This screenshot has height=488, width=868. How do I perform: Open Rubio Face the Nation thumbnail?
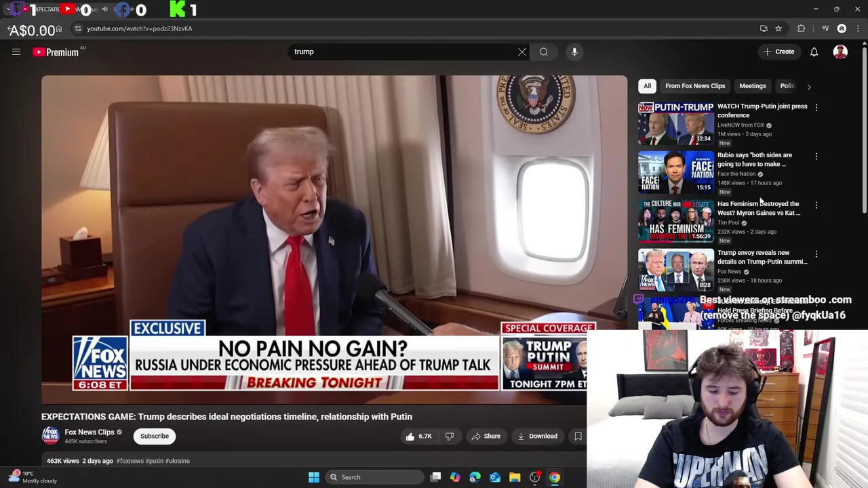coord(675,172)
